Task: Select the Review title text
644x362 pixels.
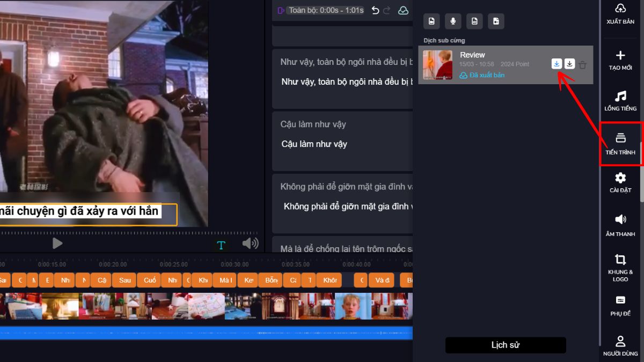Action: [472, 55]
